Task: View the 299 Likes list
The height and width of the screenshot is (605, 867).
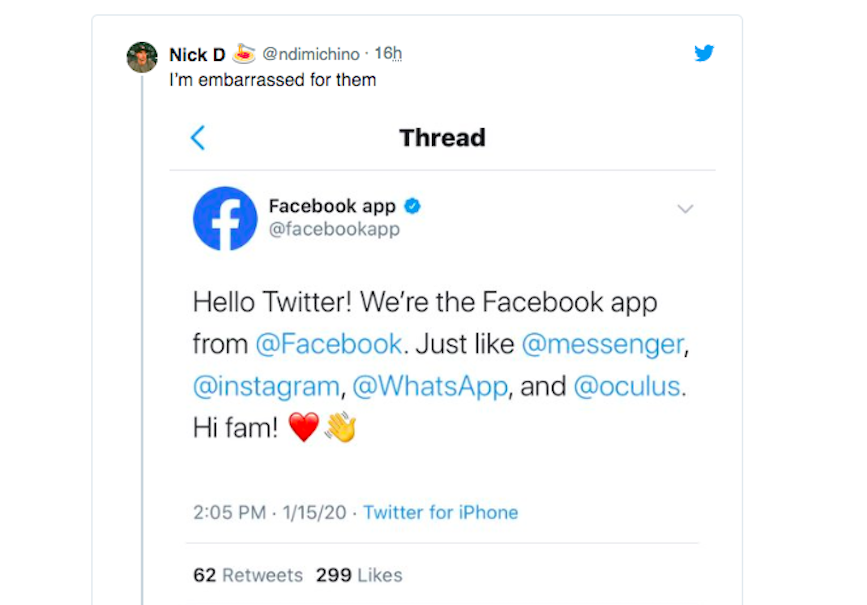Action: [359, 575]
